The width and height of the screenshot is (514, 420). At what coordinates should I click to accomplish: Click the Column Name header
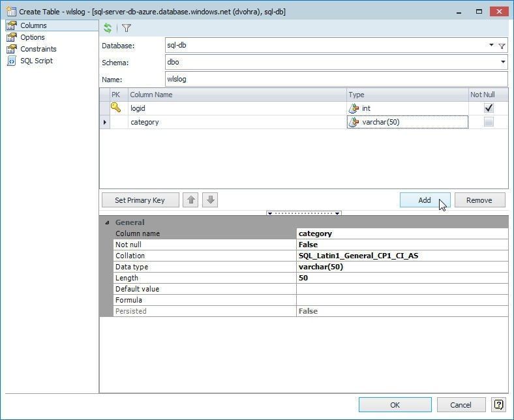[x=237, y=95]
